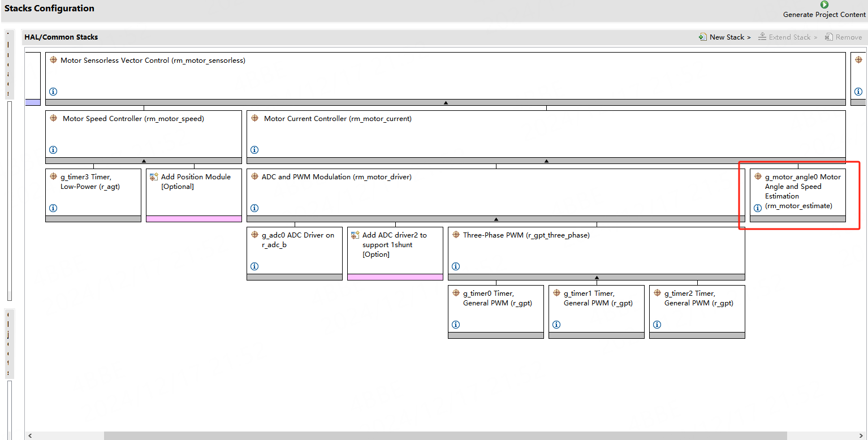
Task: Collapse the Three-Phase PWM stack arrow
Action: click(x=597, y=278)
